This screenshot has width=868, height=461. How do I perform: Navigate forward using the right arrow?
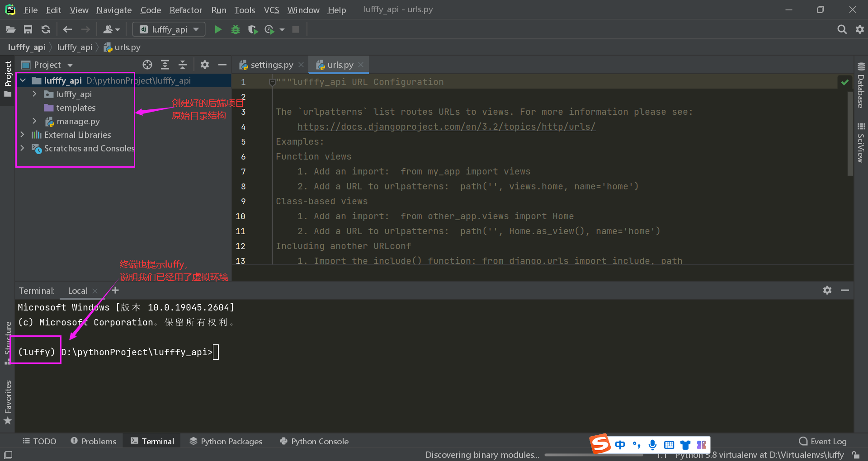tap(85, 29)
